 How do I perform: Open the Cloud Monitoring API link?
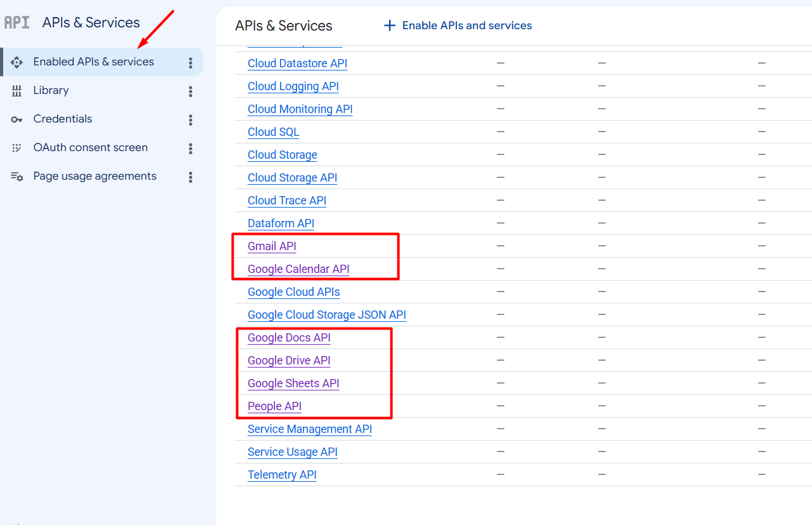tap(300, 109)
